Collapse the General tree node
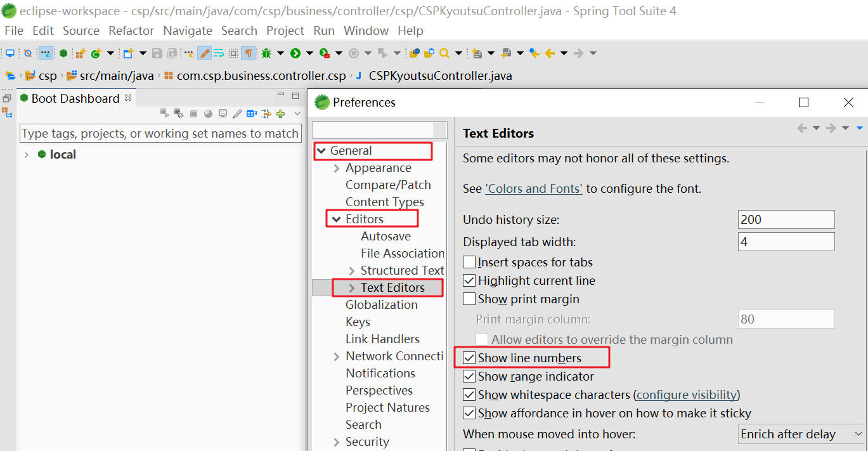Viewport: 868px width, 451px height. point(321,151)
